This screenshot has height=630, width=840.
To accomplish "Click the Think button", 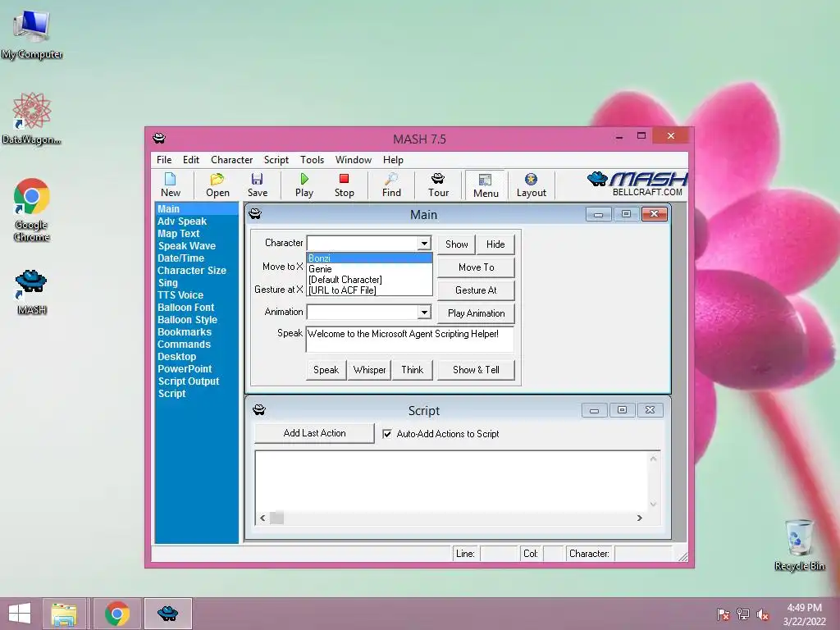I will point(412,370).
